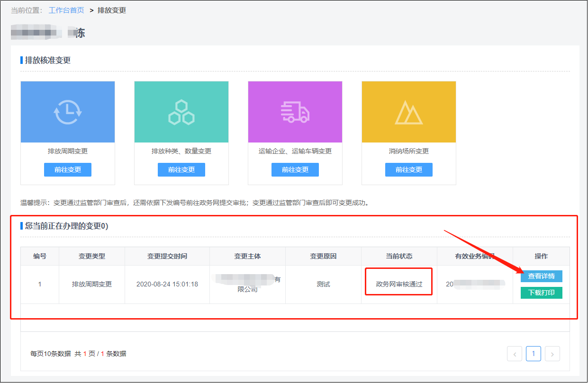Go to the previous page arrow
Viewport: 588px width, 383px height.
click(x=515, y=354)
